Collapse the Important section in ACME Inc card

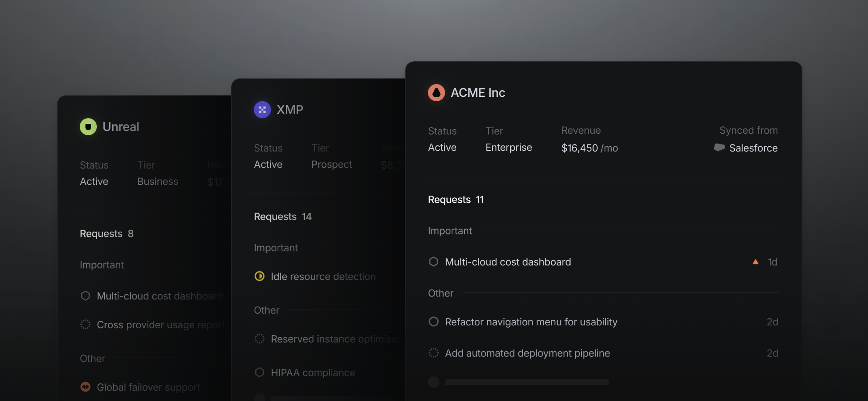450,231
